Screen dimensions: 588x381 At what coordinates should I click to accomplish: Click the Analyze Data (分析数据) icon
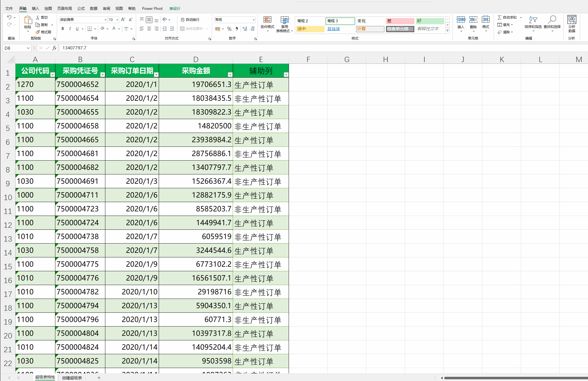click(x=572, y=20)
